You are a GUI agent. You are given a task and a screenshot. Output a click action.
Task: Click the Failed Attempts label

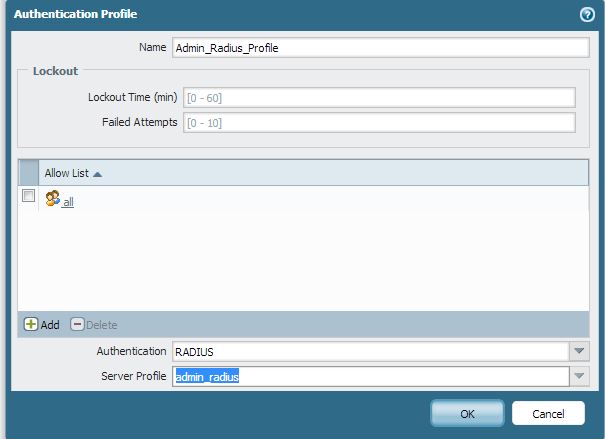[x=140, y=122]
